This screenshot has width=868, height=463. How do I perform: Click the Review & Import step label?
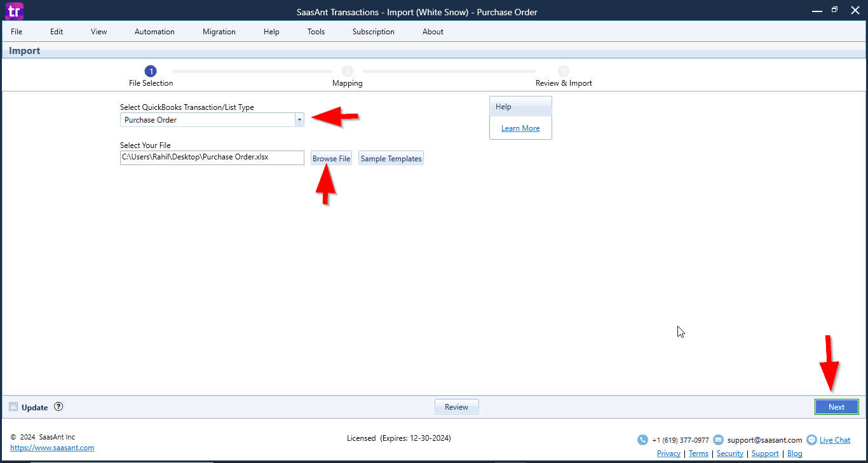click(x=564, y=83)
